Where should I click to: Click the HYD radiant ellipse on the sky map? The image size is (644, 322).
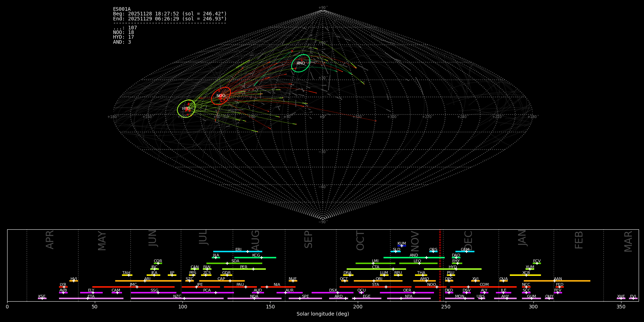[x=186, y=108]
